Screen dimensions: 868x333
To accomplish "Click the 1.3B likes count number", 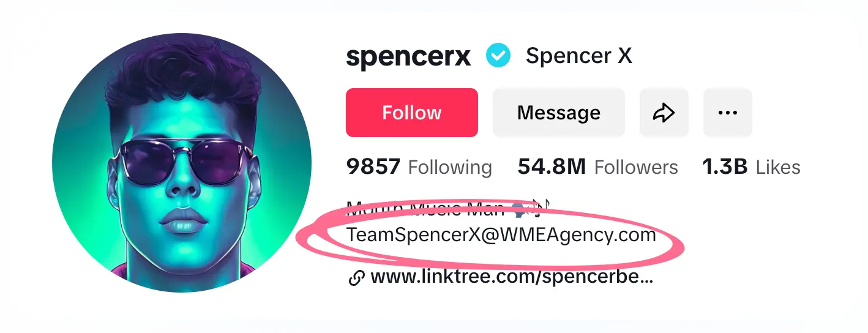I will (725, 166).
